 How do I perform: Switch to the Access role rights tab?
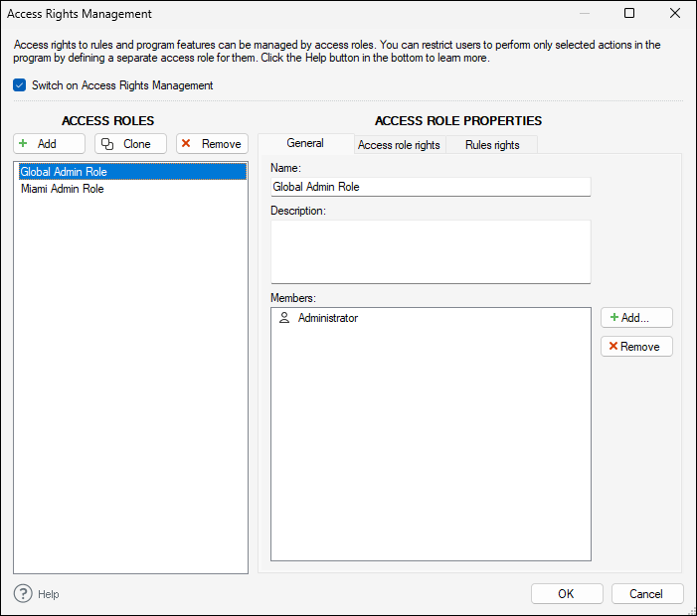(399, 145)
